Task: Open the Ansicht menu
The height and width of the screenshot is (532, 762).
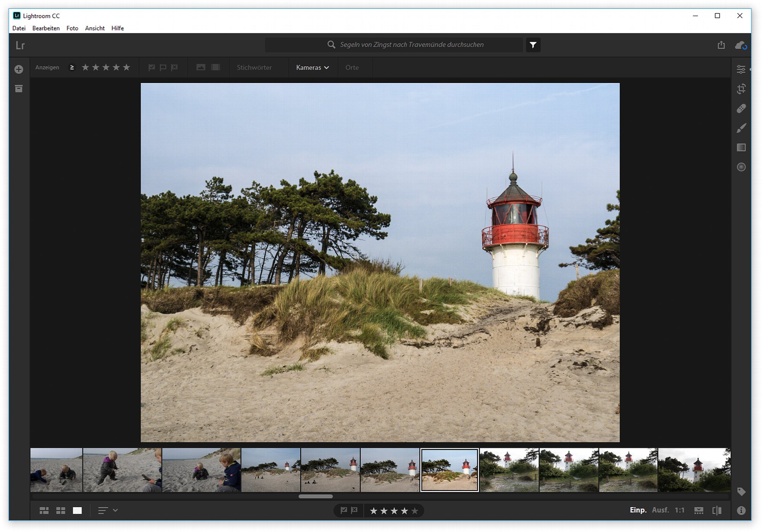Action: pyautogui.click(x=94, y=28)
